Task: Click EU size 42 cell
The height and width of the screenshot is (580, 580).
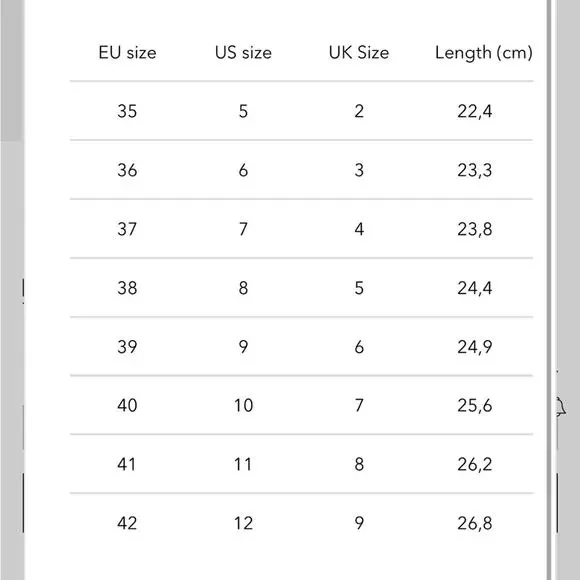Action: (x=127, y=523)
